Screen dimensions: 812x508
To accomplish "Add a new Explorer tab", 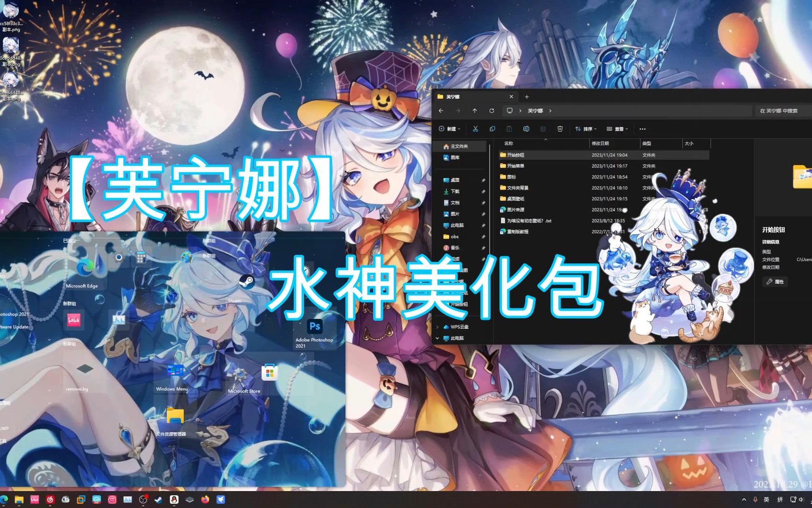I will click(527, 97).
